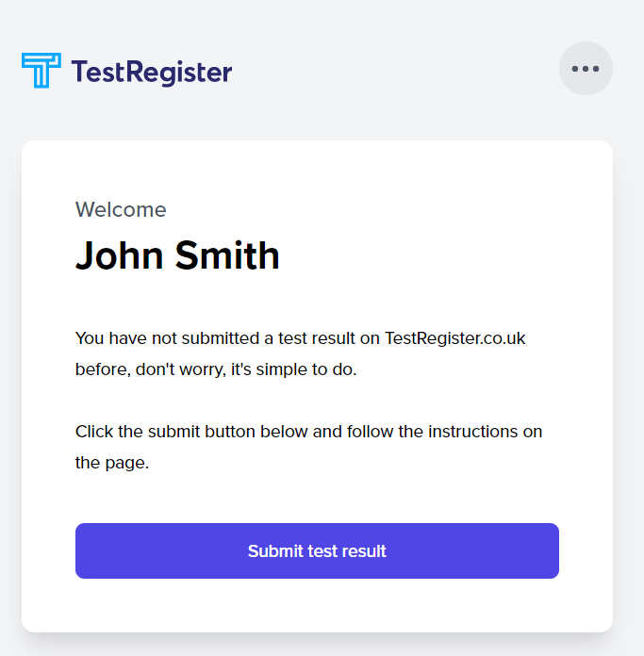Click the Welcome label above the name

click(x=121, y=209)
